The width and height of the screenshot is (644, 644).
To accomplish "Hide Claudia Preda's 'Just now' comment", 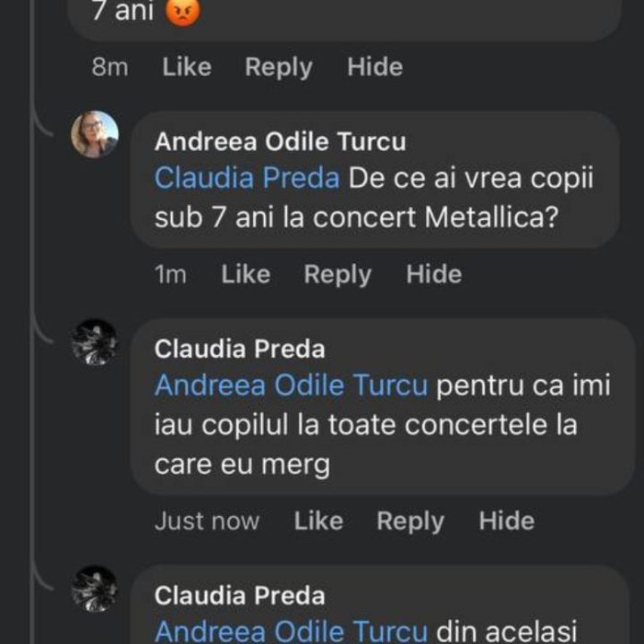I will 506,521.
